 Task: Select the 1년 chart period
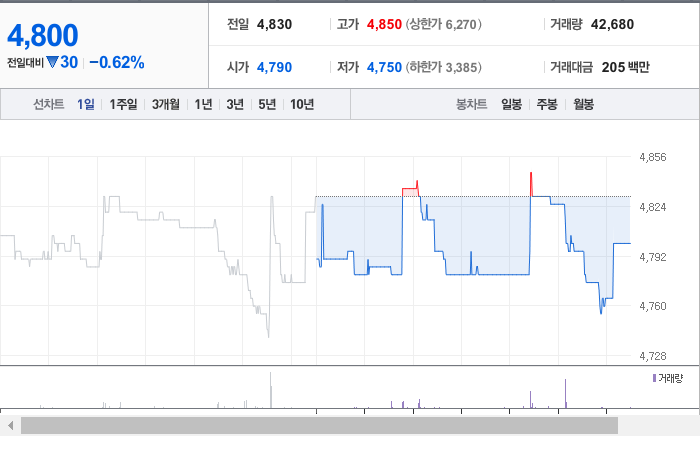[x=203, y=104]
